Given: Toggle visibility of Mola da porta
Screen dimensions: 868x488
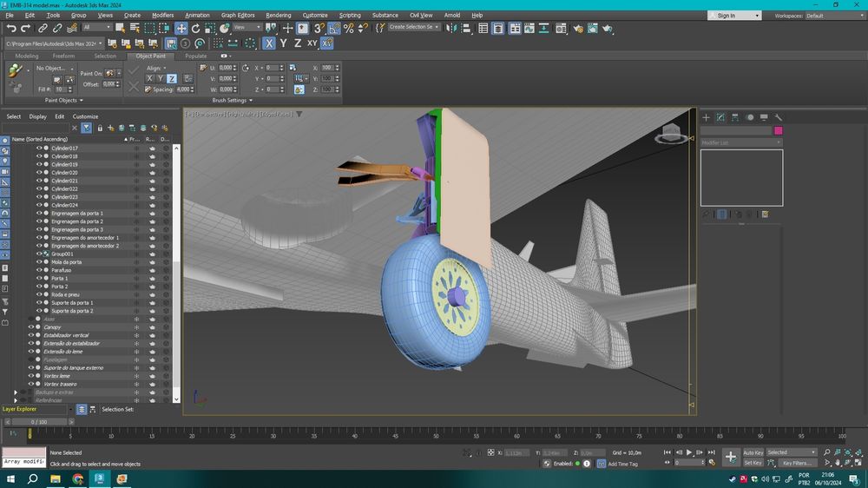Looking at the screenshot, I should tap(39, 262).
